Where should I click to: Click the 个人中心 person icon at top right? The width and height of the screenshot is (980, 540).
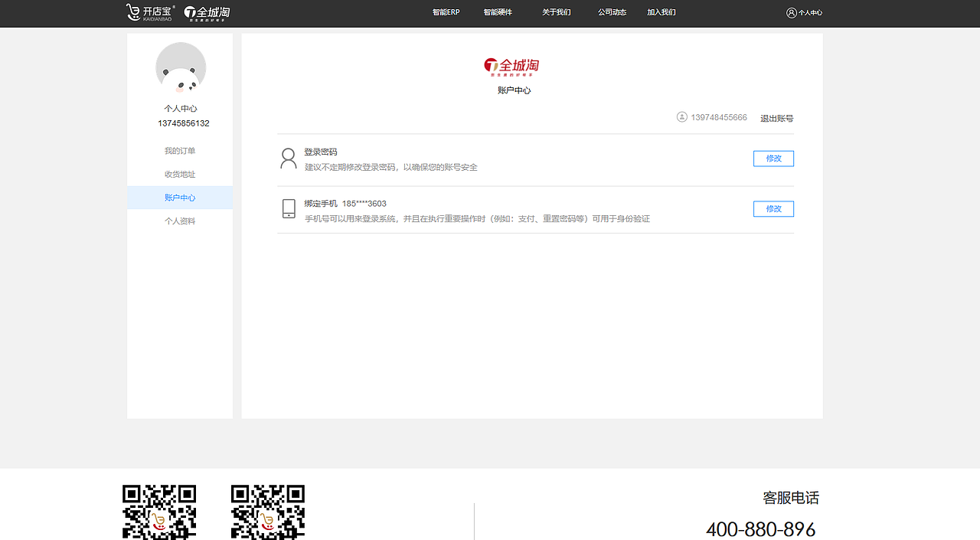pyautogui.click(x=790, y=12)
